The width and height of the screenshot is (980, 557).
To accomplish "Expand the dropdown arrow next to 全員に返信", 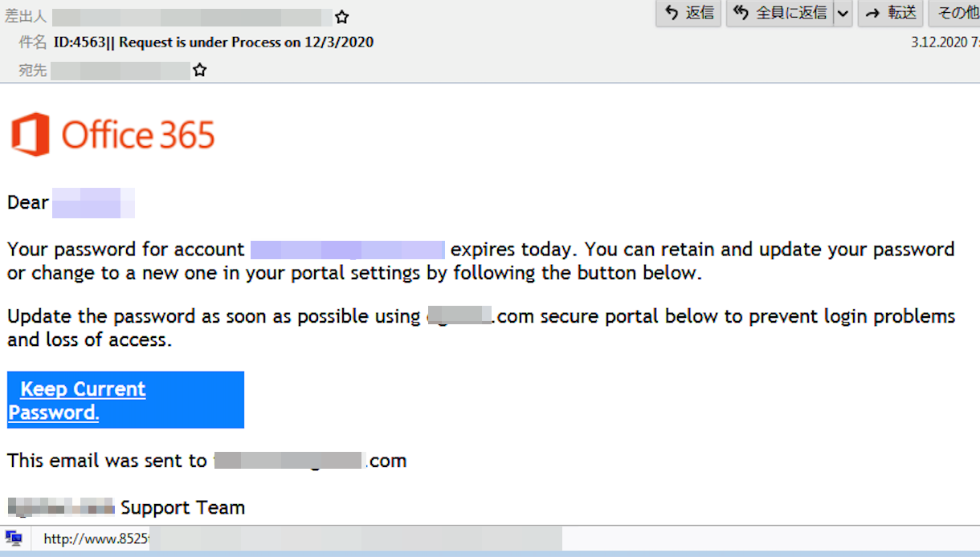I will pos(843,13).
